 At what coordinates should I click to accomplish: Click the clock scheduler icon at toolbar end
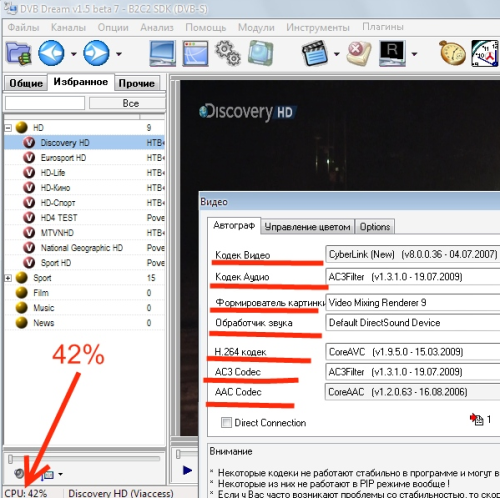coord(485,53)
